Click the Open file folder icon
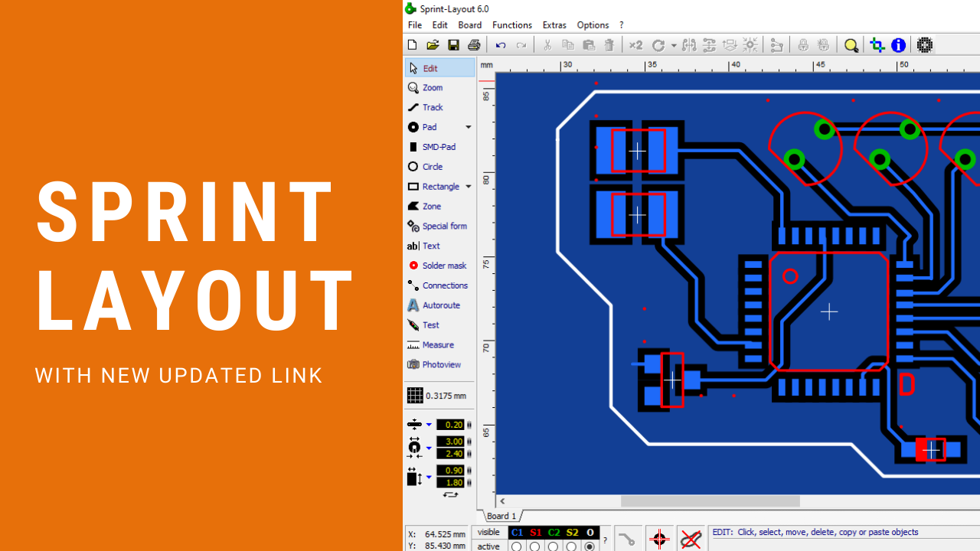Image resolution: width=980 pixels, height=551 pixels. (433, 45)
